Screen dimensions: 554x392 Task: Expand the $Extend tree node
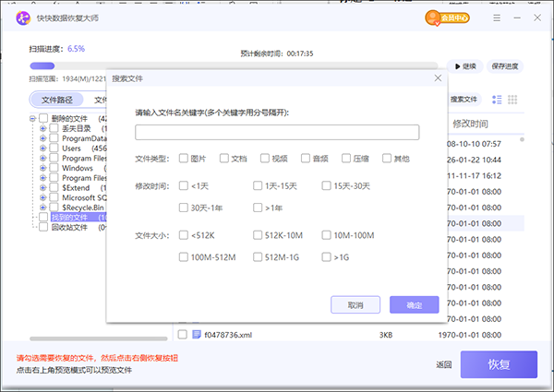(x=42, y=188)
